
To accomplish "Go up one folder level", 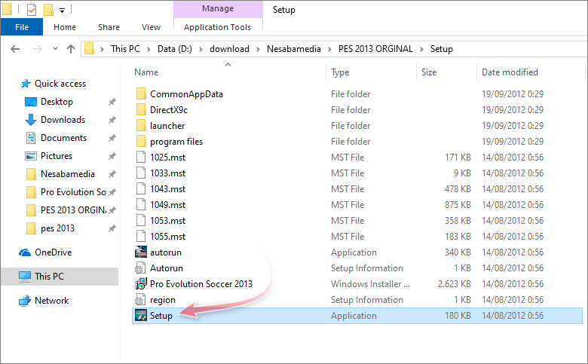I will (71, 49).
